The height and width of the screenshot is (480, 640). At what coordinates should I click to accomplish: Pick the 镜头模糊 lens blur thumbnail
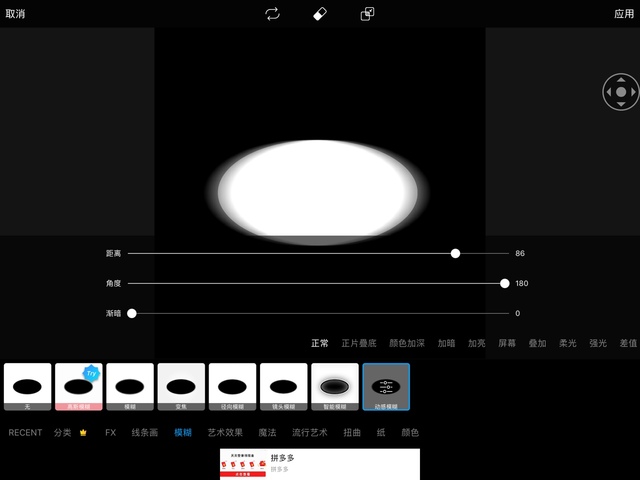(284, 387)
